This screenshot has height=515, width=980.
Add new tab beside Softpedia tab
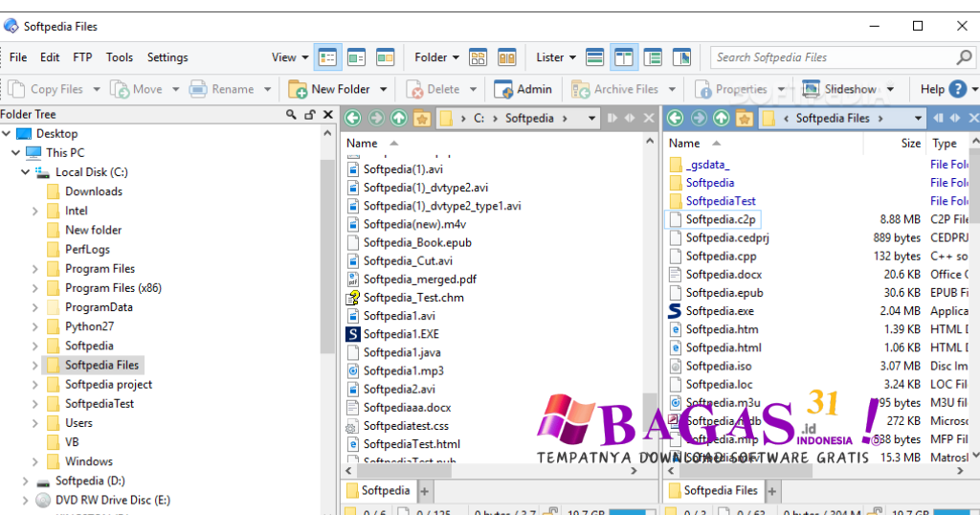click(425, 491)
